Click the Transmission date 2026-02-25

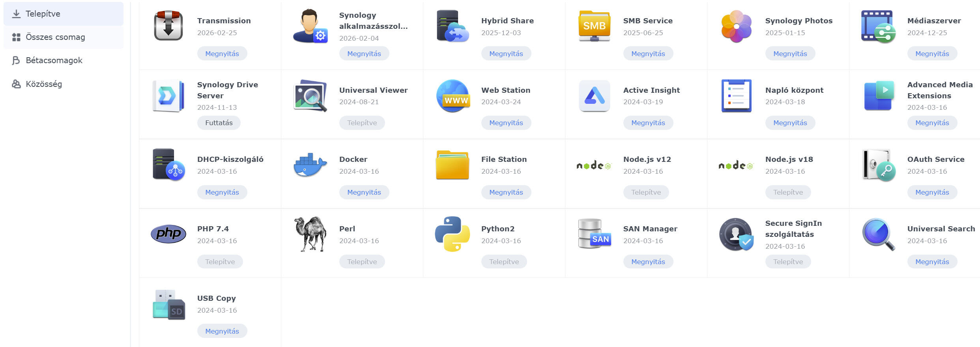point(217,33)
